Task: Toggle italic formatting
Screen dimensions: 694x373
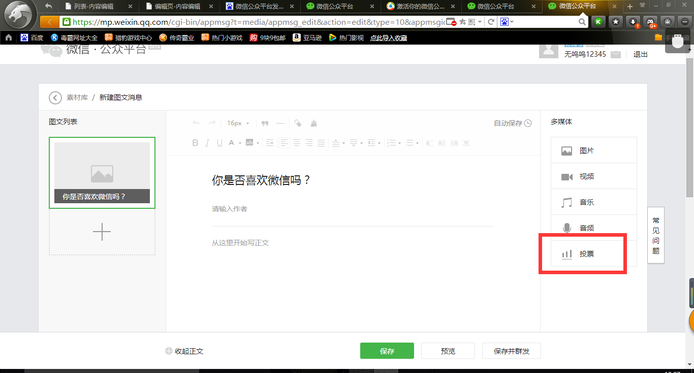Action: coord(207,143)
